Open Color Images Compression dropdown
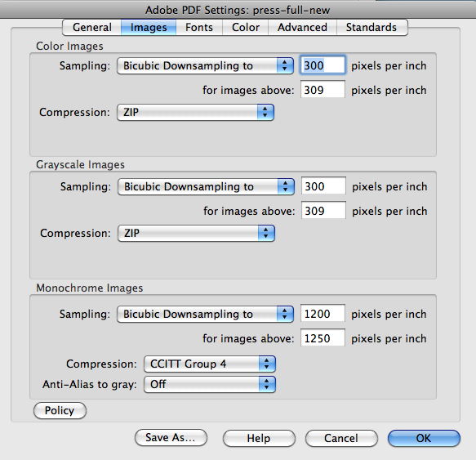The image size is (476, 460). [195, 112]
